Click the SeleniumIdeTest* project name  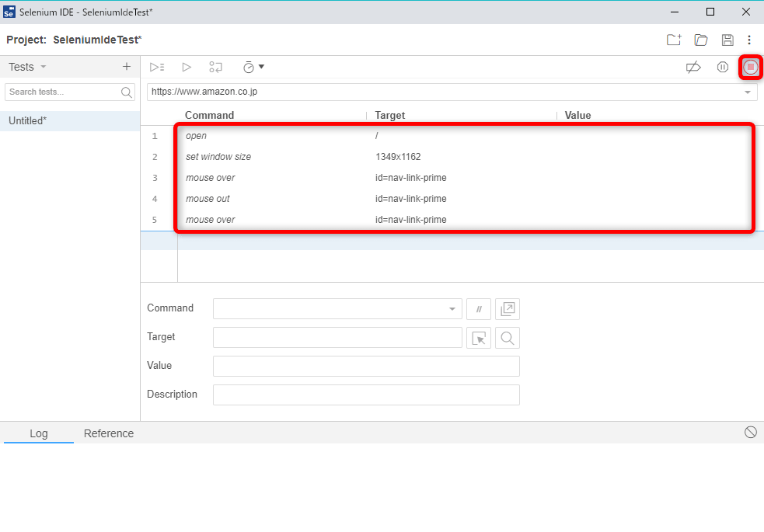[97, 40]
